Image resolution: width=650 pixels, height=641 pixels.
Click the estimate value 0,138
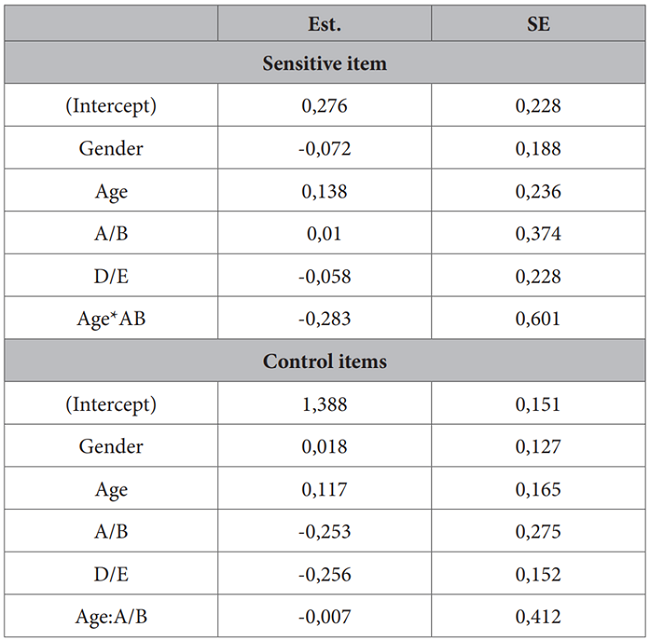(324, 191)
